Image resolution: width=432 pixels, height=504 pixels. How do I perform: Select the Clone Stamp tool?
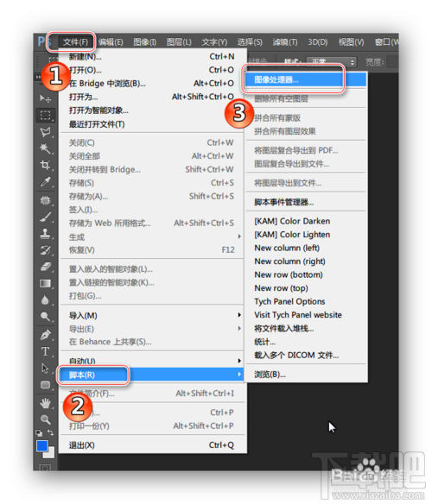pyautogui.click(x=45, y=234)
